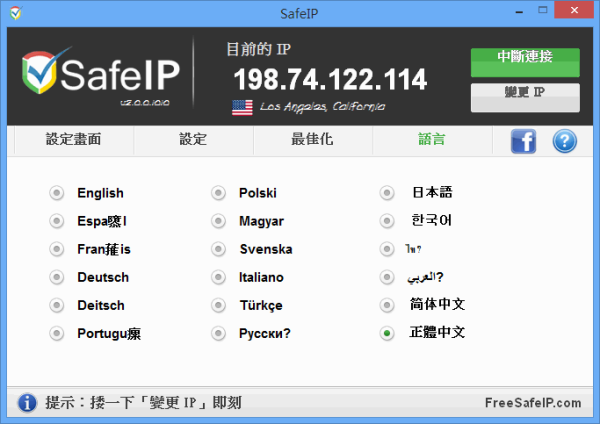Select the 正體中文 radio button
This screenshot has height=424, width=600.
click(x=387, y=333)
